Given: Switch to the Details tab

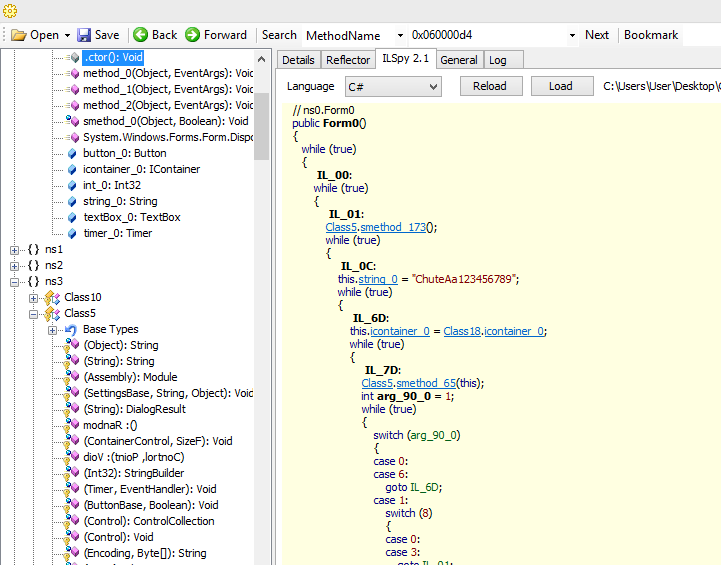Looking at the screenshot, I should tap(298, 60).
